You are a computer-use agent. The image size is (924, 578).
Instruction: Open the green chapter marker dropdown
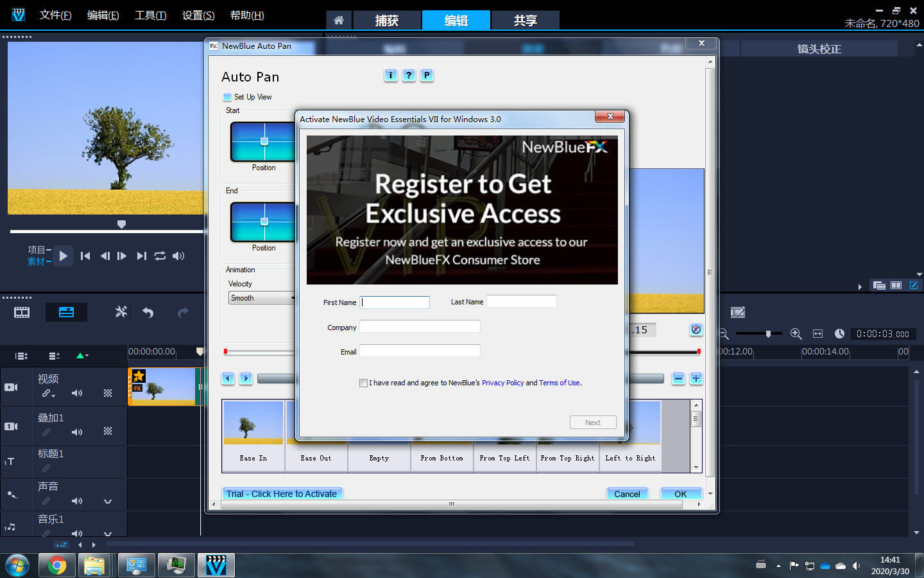pos(82,355)
